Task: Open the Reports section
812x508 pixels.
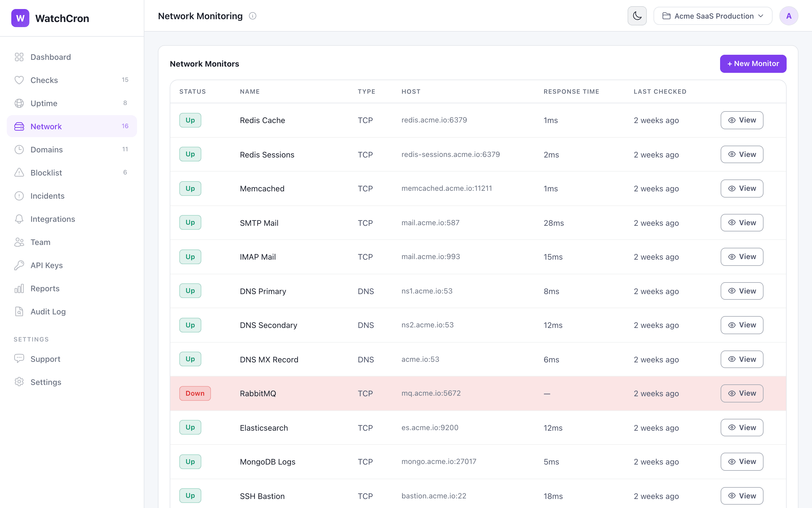Action: tap(72, 289)
